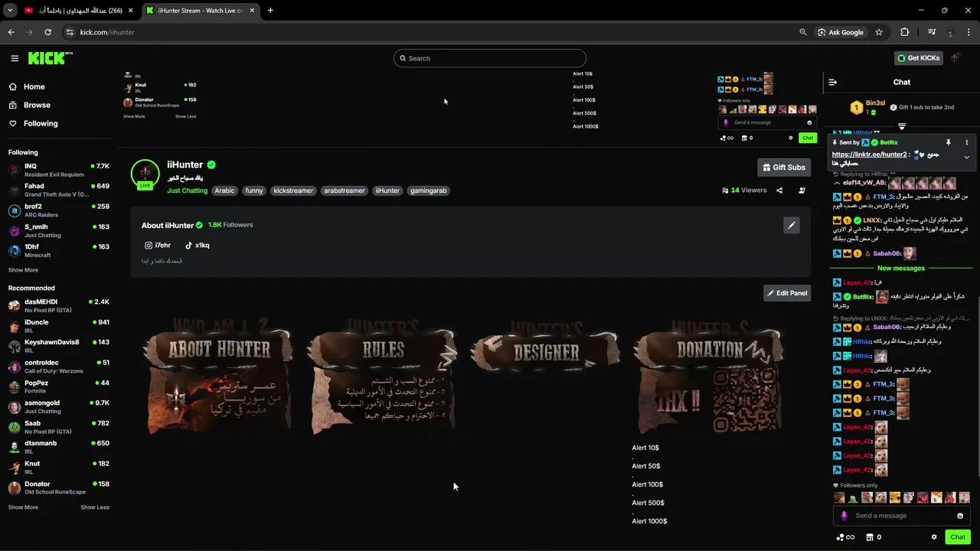Click the channel points infinity icon
This screenshot has height=551, width=980.
tap(846, 537)
